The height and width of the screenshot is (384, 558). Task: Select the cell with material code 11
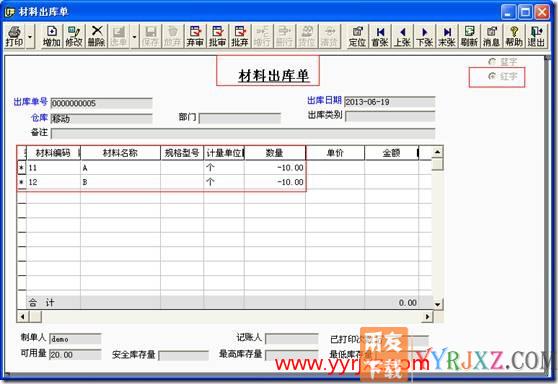[x=53, y=168]
